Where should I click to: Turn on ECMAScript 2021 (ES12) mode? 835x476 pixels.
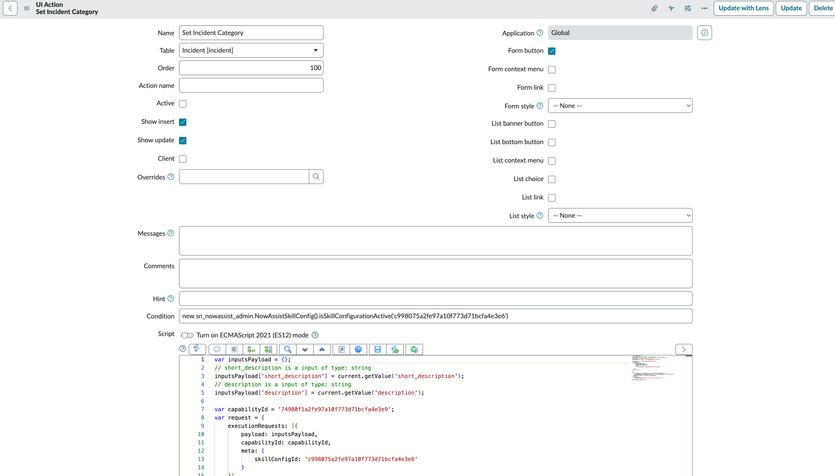(x=187, y=335)
